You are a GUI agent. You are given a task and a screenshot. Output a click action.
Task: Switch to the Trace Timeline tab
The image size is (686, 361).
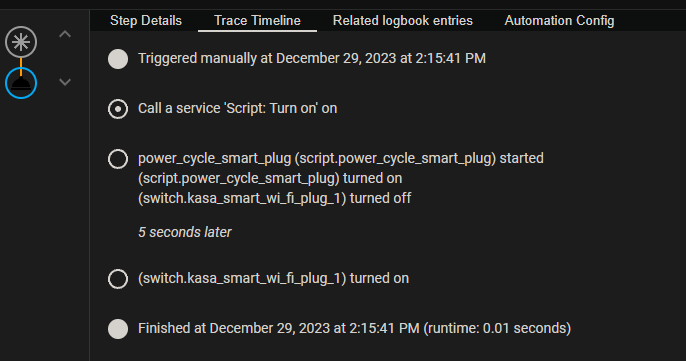[x=257, y=21]
